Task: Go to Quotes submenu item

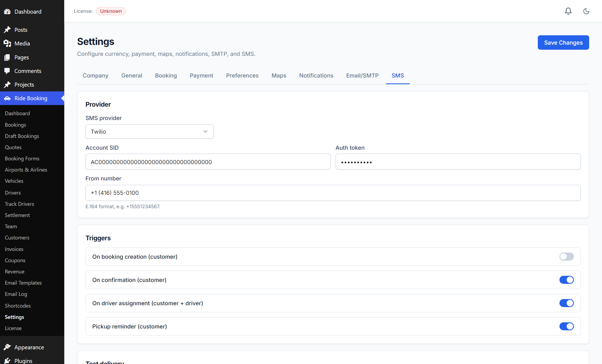Action: (13, 147)
